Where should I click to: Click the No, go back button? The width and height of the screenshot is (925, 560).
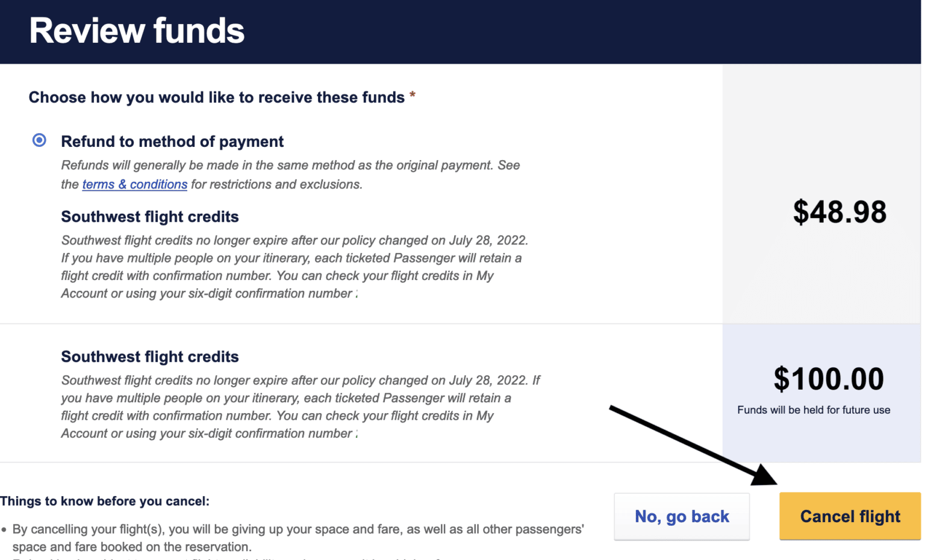click(681, 516)
